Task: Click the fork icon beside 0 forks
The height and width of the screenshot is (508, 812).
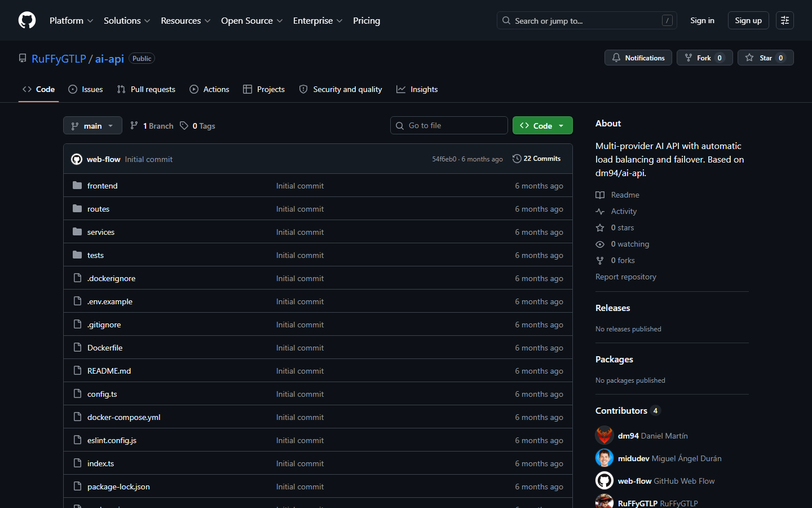Action: click(600, 260)
